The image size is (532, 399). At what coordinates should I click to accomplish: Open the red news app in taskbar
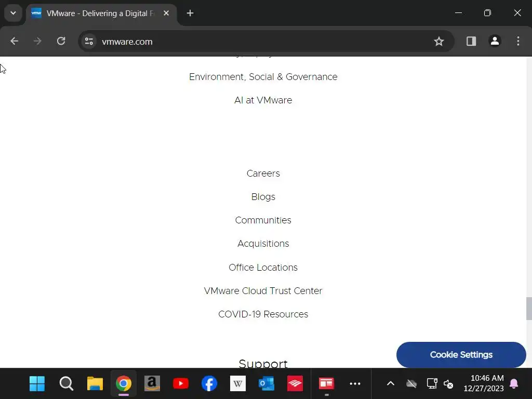(326, 384)
